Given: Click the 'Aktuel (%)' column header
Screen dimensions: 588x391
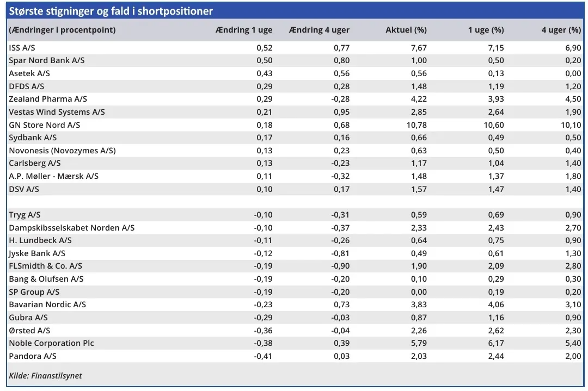Looking at the screenshot, I should [x=406, y=30].
